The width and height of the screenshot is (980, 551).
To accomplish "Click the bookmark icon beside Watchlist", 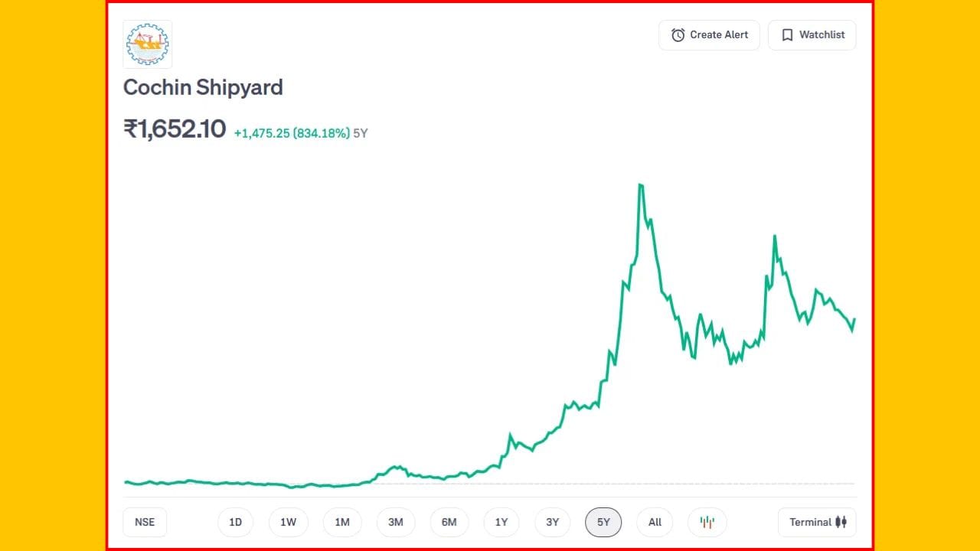I will (787, 35).
